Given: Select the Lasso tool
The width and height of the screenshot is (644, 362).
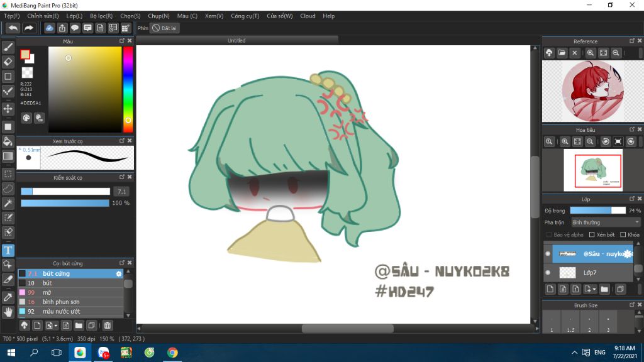Looking at the screenshot, I should [8, 189].
